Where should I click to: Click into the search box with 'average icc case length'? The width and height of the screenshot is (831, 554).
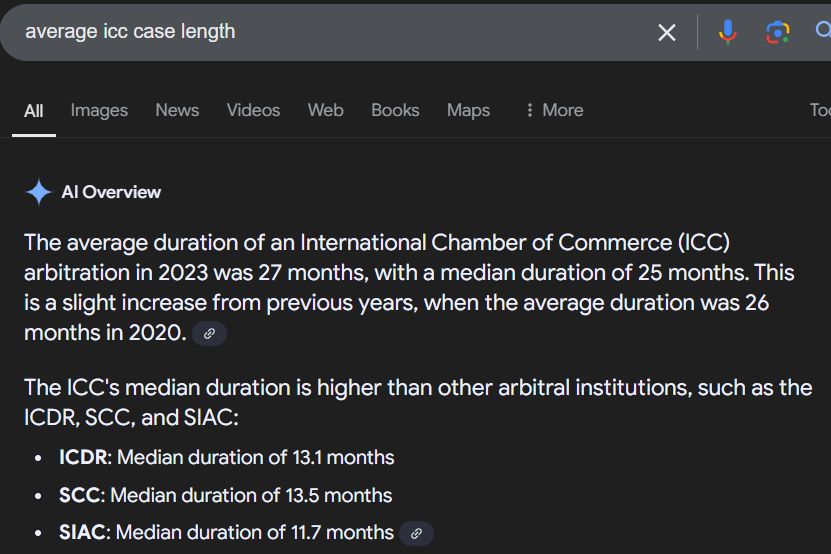[x=329, y=32]
